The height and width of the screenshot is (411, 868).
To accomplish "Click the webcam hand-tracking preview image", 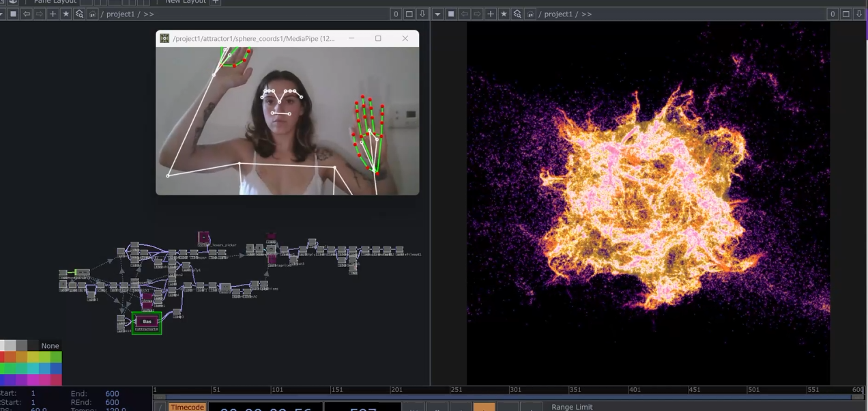I will (287, 121).
